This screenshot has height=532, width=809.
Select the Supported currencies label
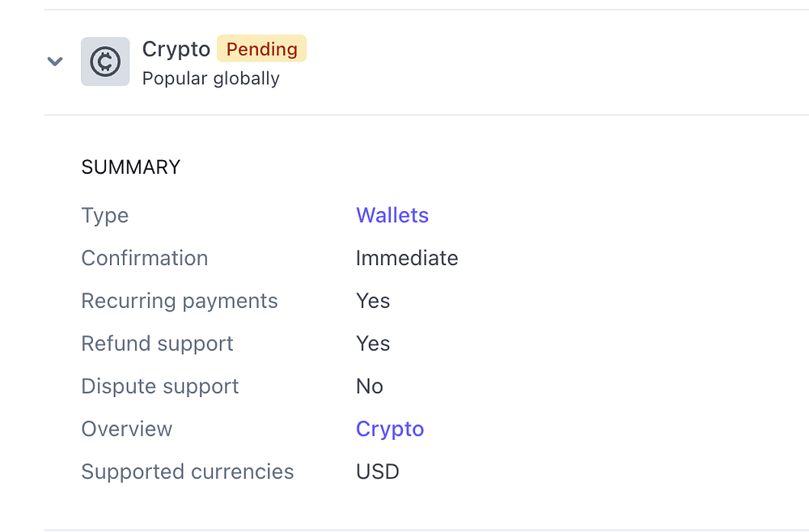[188, 471]
